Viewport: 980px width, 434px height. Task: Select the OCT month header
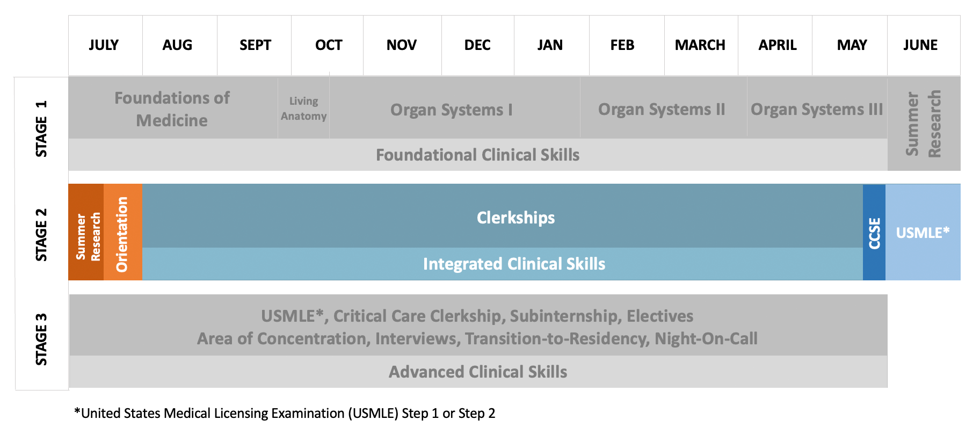click(x=328, y=45)
